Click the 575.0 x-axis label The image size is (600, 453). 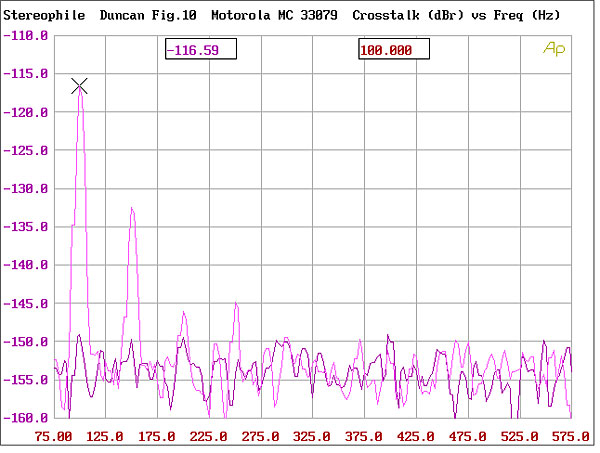click(571, 437)
